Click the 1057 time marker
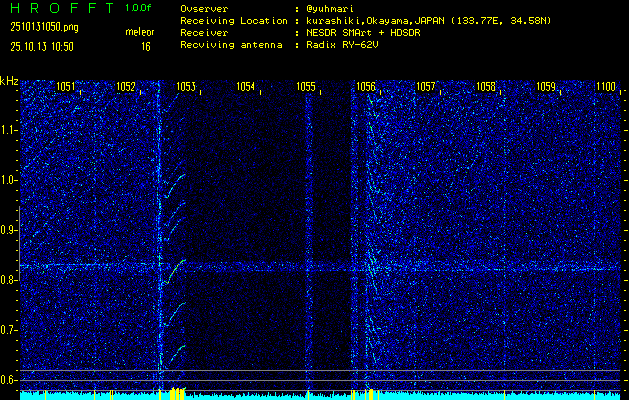Image resolution: width=629 pixels, height=400 pixels. point(426,87)
